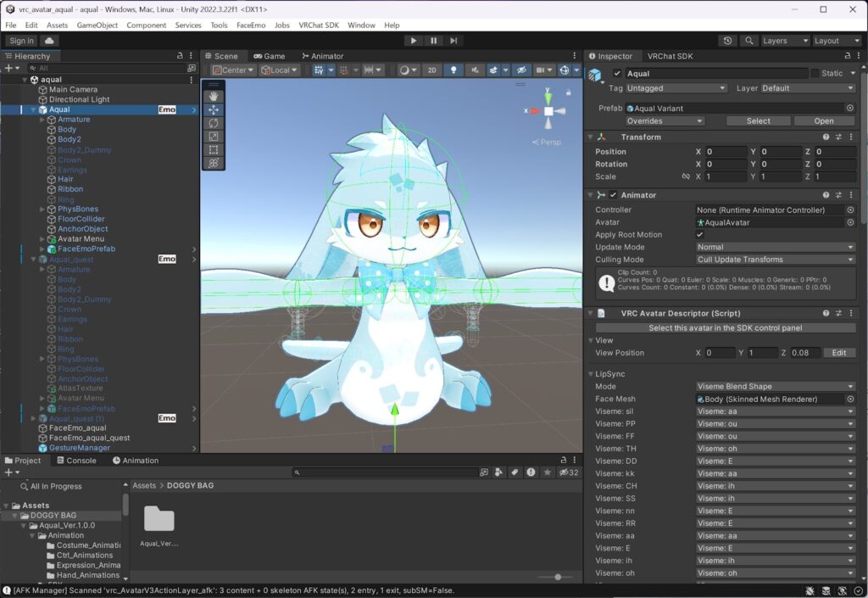Image resolution: width=868 pixels, height=598 pixels.
Task: Switch to the Game tab
Action: tap(270, 56)
